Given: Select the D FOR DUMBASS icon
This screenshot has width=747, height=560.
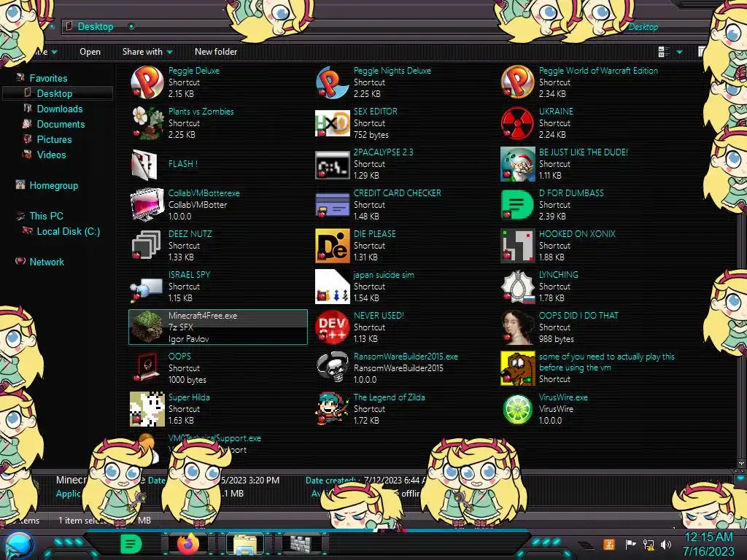Looking at the screenshot, I should point(518,205).
